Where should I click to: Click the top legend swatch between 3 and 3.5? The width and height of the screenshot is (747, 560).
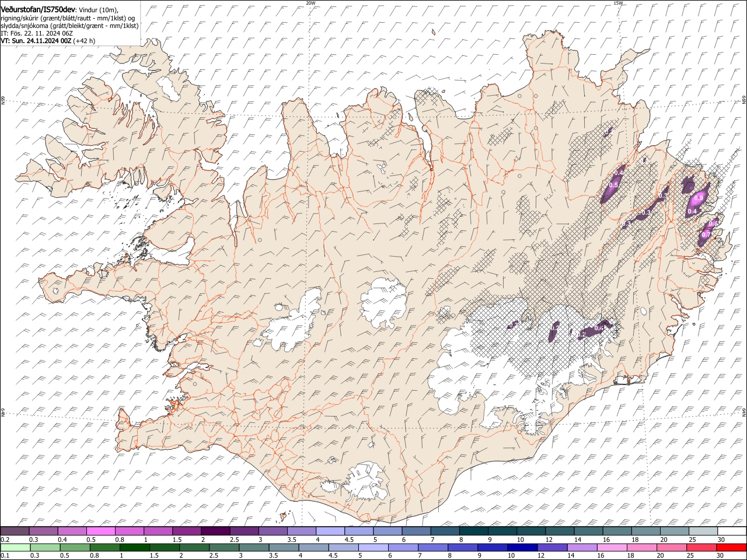[x=273, y=531]
